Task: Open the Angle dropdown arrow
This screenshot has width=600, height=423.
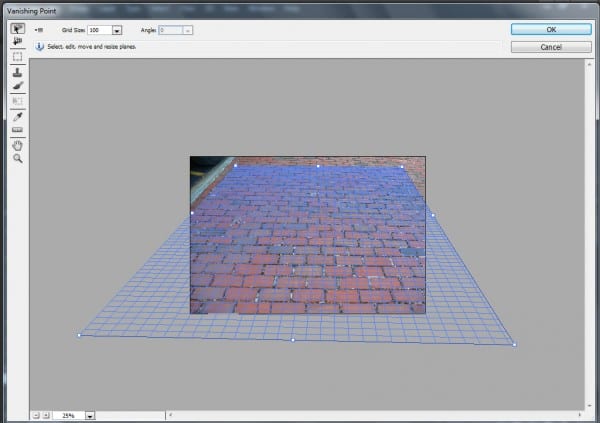Action: point(187,30)
